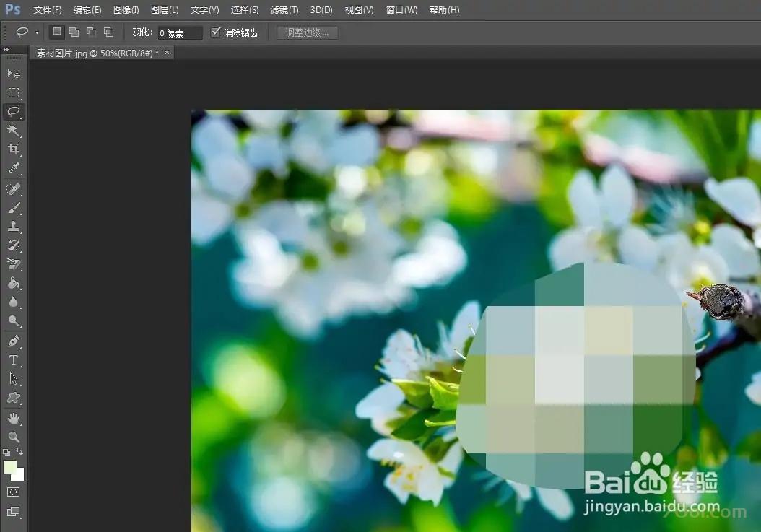This screenshot has width=761, height=532.
Task: Select the Horizontal Type tool
Action: coord(14,360)
